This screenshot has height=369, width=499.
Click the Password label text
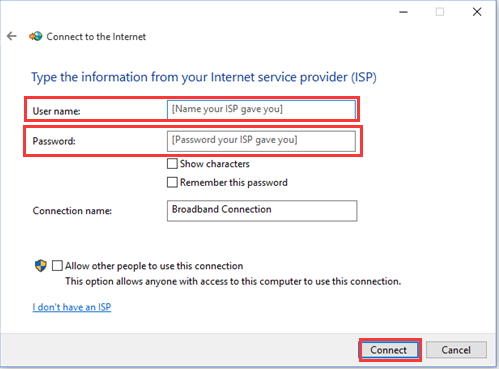click(54, 141)
